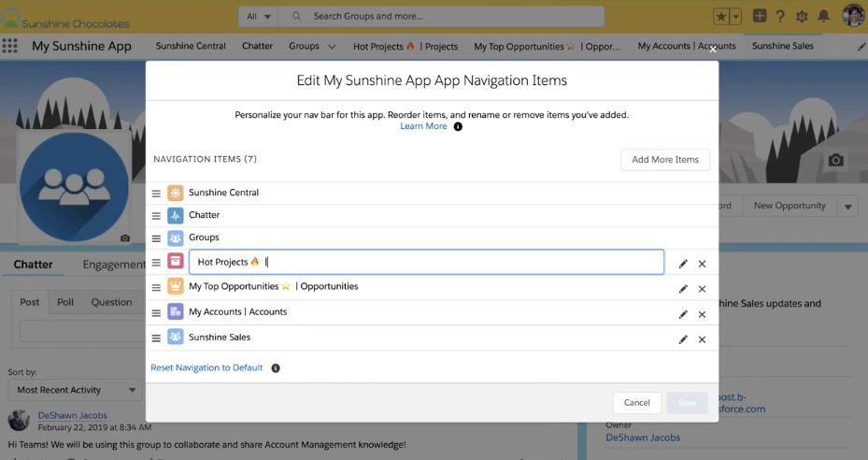Click the Sunshine Central item icon
Image resolution: width=868 pixels, height=460 pixels.
pyautogui.click(x=176, y=193)
